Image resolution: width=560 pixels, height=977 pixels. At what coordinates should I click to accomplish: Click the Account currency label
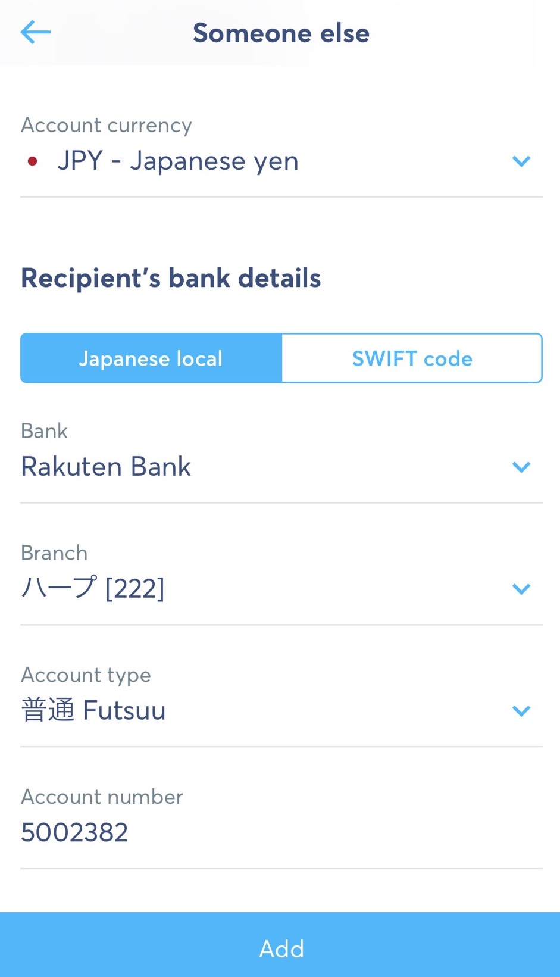point(107,126)
